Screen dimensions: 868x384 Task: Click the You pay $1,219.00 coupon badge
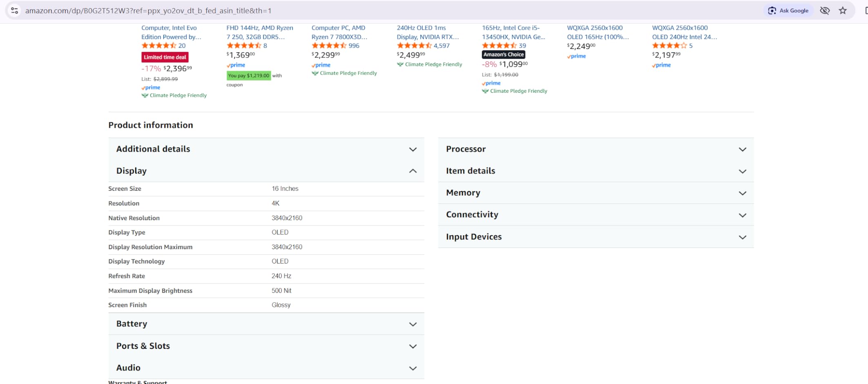point(249,76)
